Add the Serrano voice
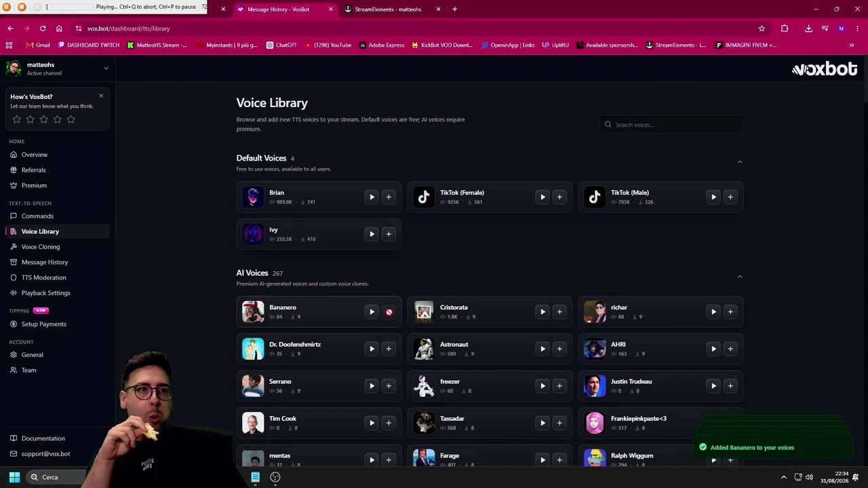This screenshot has width=868, height=488. (x=389, y=386)
